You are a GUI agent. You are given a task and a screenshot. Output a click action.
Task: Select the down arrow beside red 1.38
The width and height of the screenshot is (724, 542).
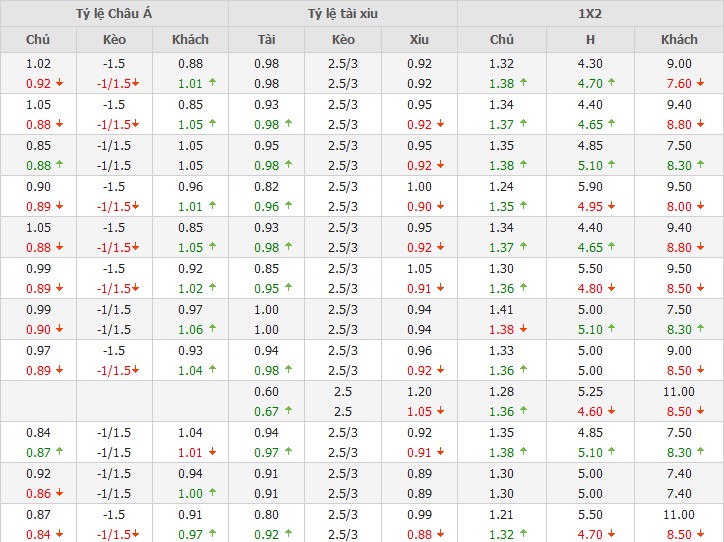point(523,330)
